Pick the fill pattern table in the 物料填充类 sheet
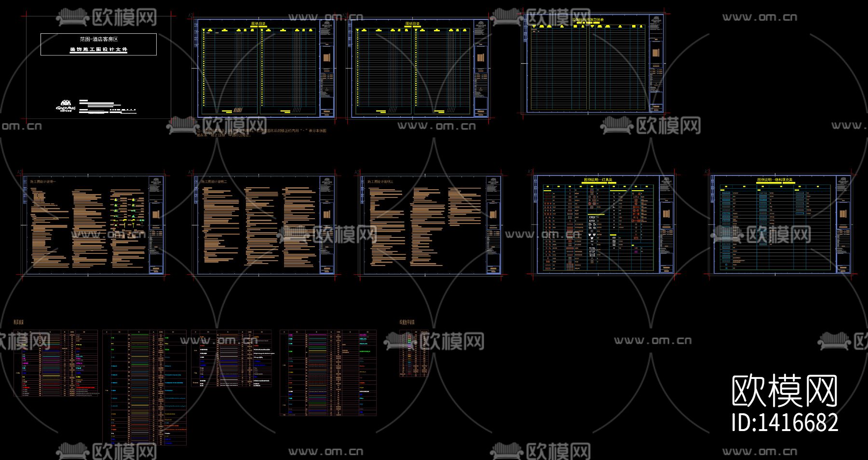868x460 pixels. click(775, 228)
